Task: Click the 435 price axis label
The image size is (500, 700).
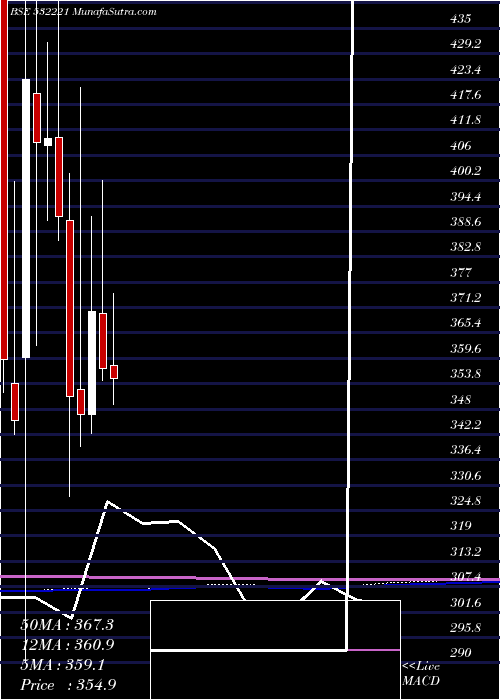Action: point(461,19)
